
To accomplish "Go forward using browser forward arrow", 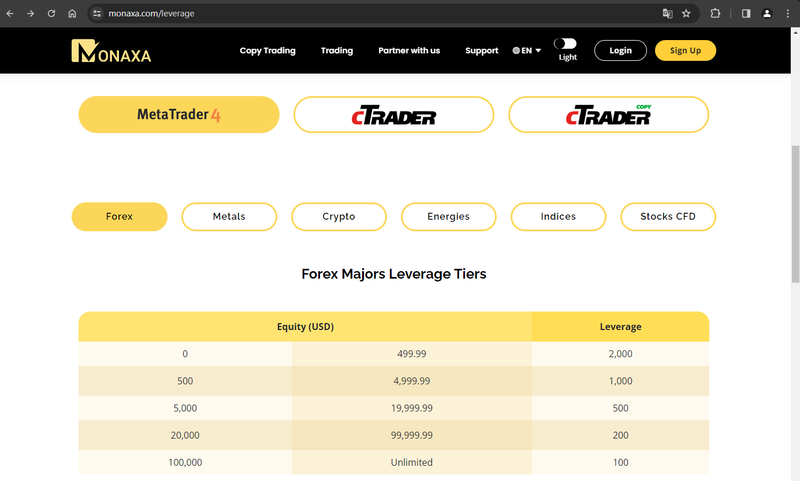I will pos(31,14).
